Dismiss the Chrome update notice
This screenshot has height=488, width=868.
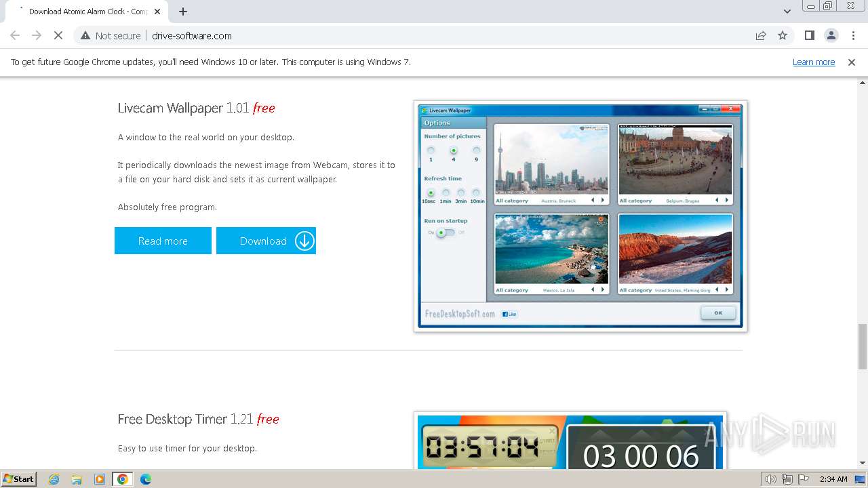point(852,62)
